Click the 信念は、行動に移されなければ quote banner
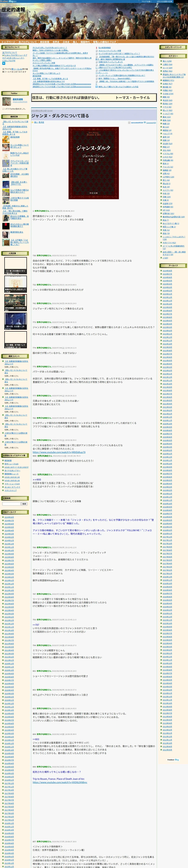This screenshot has height=868, width=188. tap(94, 98)
